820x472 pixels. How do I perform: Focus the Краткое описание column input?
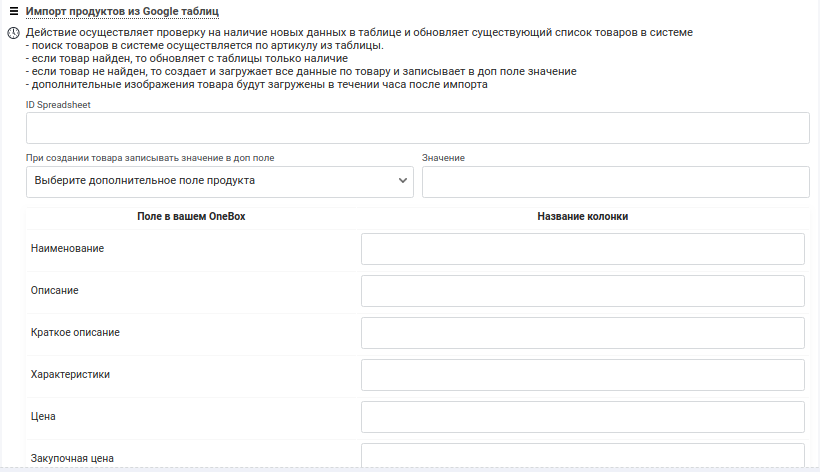point(583,333)
